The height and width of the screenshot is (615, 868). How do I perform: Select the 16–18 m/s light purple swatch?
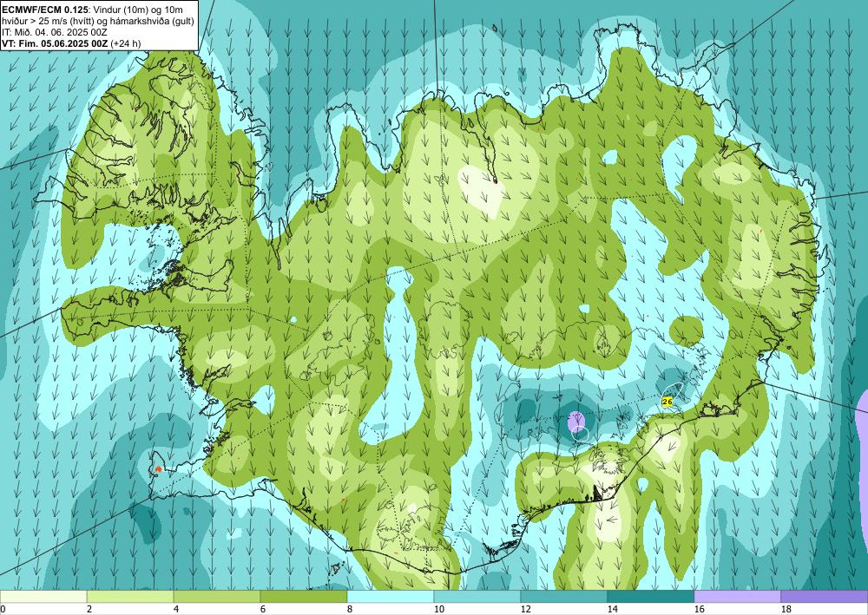(737, 596)
